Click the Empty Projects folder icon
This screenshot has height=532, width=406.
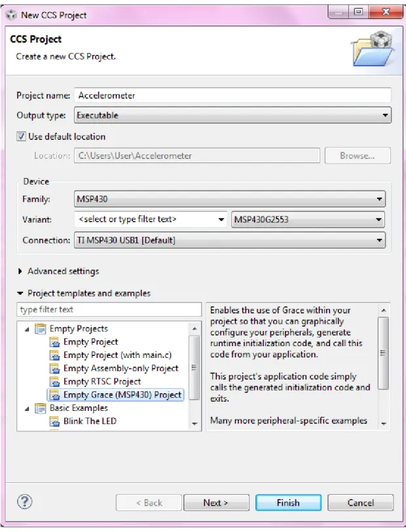point(41,328)
